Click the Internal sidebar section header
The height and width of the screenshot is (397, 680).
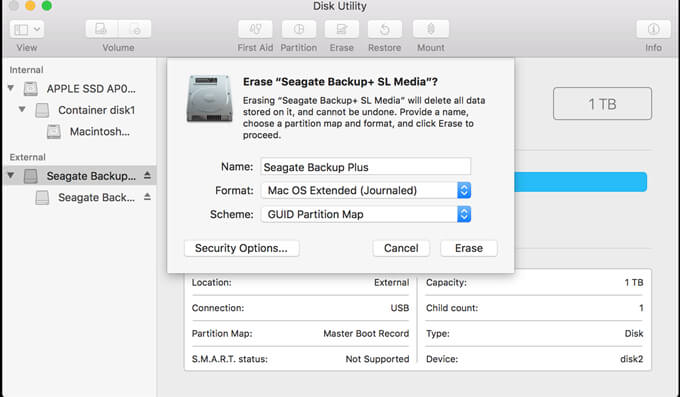[x=26, y=70]
